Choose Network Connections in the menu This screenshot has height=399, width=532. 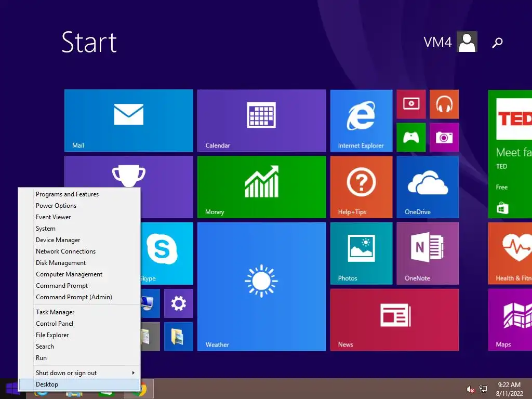point(79,251)
